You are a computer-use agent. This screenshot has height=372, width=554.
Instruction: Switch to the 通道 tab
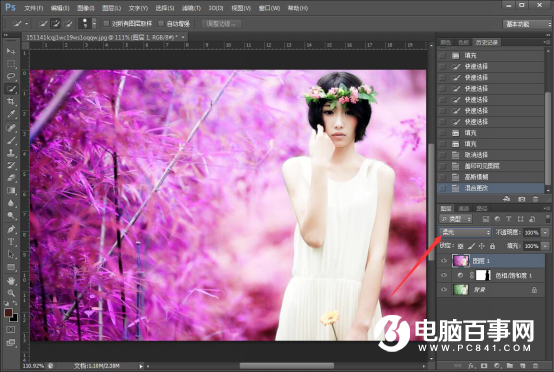pyautogui.click(x=464, y=208)
